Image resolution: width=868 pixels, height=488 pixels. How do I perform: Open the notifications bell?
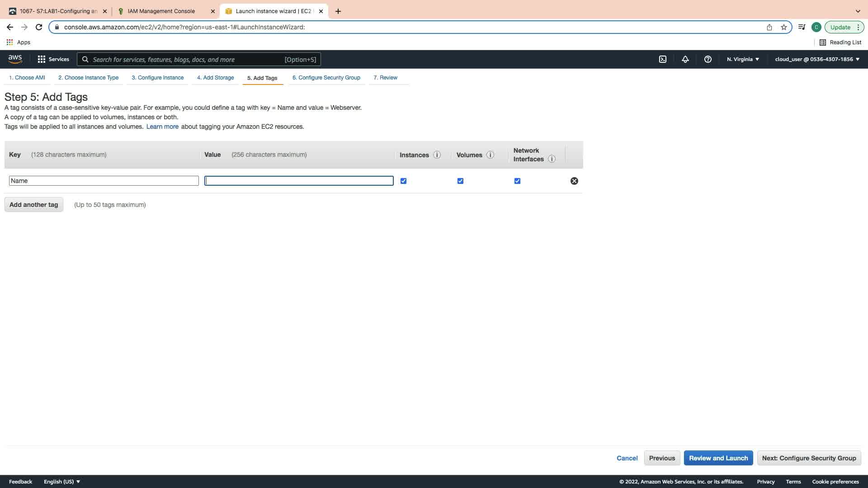(x=685, y=59)
